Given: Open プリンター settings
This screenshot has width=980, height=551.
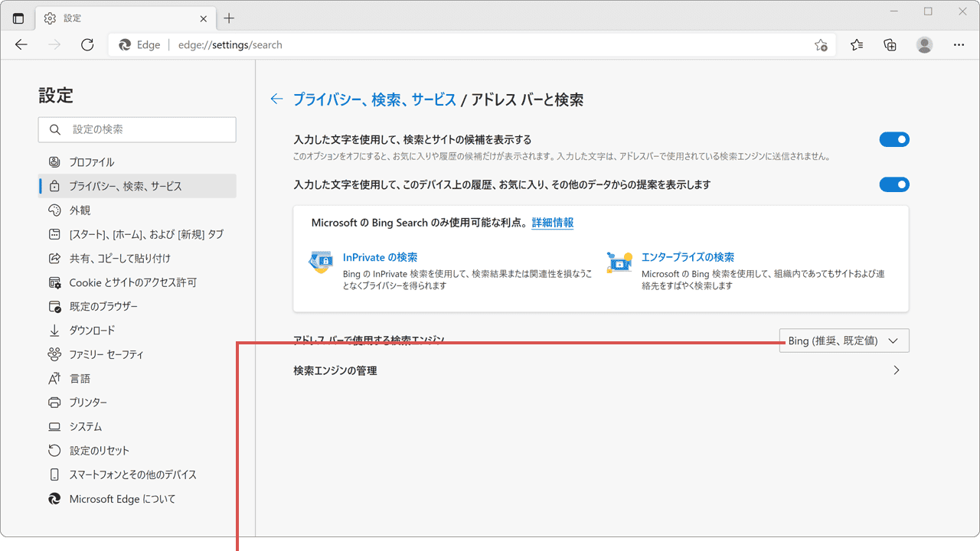Looking at the screenshot, I should pyautogui.click(x=137, y=403).
